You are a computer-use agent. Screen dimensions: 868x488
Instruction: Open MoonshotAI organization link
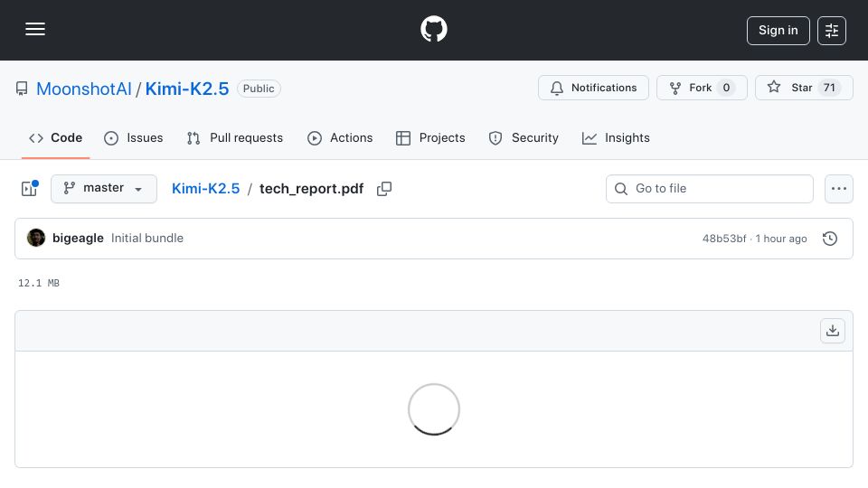point(83,89)
